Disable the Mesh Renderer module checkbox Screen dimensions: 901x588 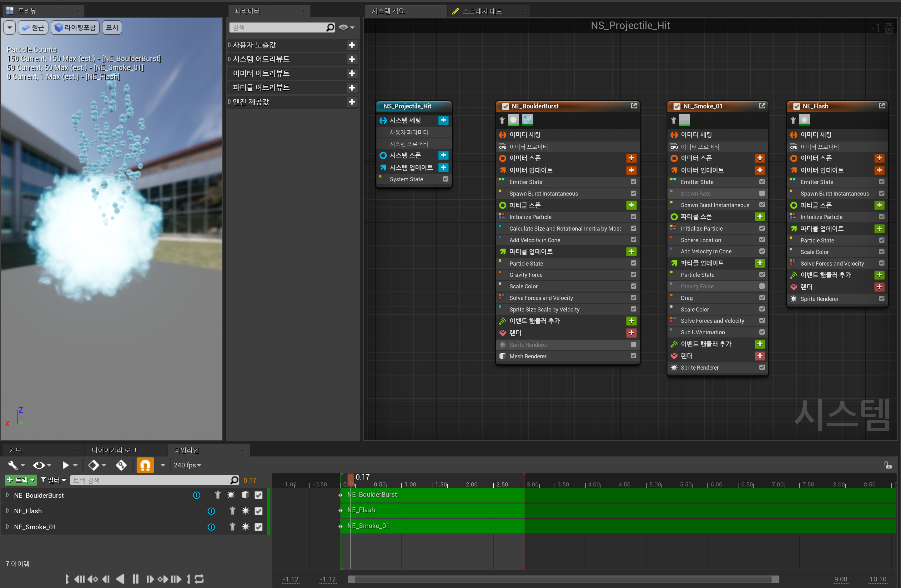pos(633,356)
